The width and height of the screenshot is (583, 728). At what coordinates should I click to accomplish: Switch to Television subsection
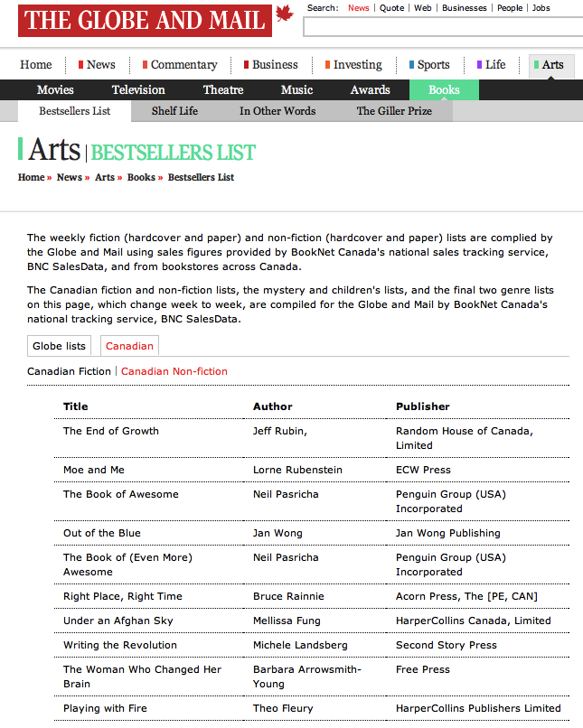(138, 89)
